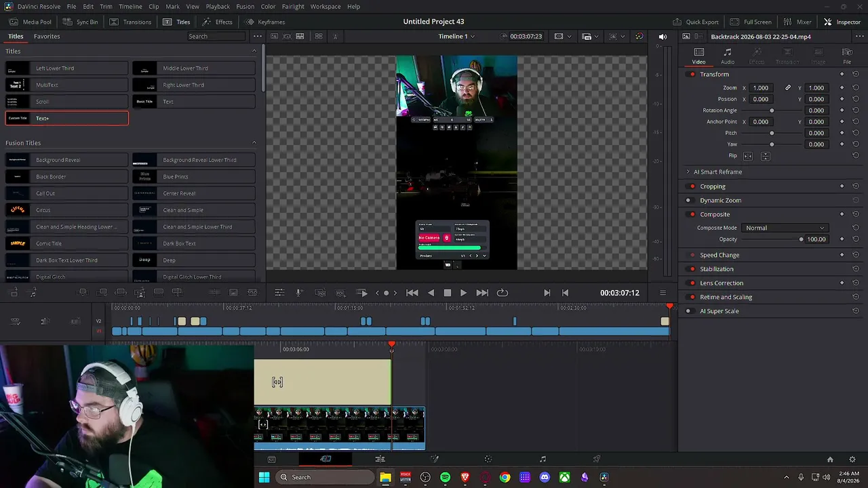Open the Workspace menu
The image size is (868, 488).
(325, 6)
